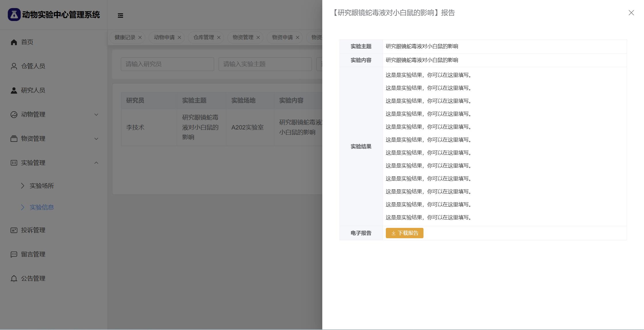
Task: Expand the 物资管理 menu chevron
Action: (x=96, y=139)
